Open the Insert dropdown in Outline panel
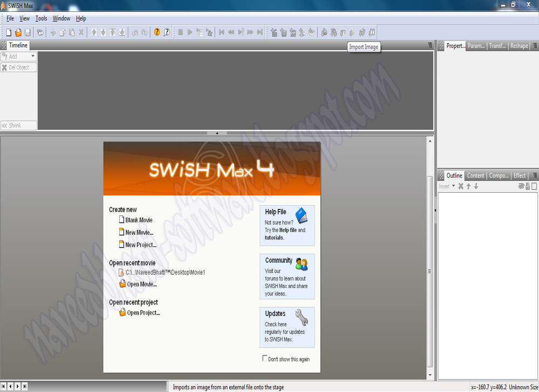This screenshot has height=392, width=539. coord(447,186)
